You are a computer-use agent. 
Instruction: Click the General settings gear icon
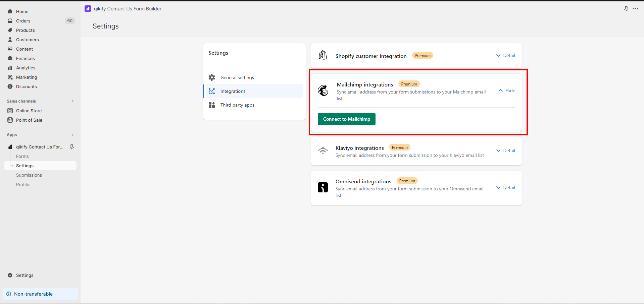coord(212,77)
